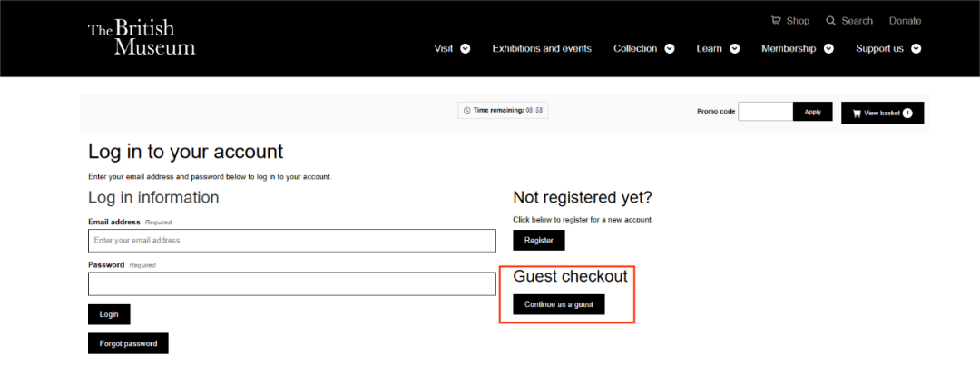980x367 pixels.
Task: Click the clock icon by Time remaining
Action: click(467, 110)
